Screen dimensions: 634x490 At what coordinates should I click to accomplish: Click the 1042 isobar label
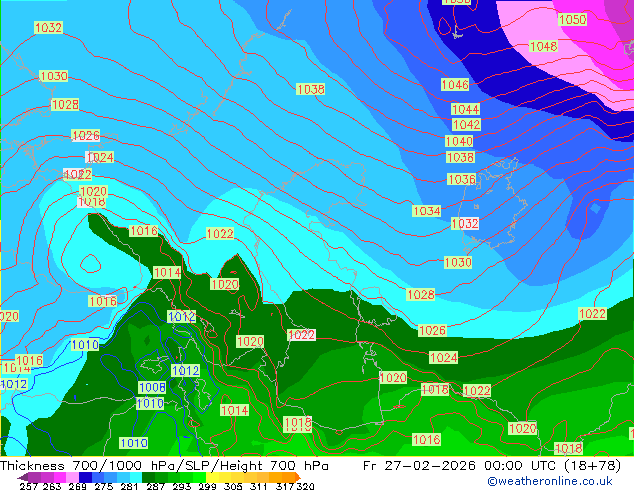(466, 125)
